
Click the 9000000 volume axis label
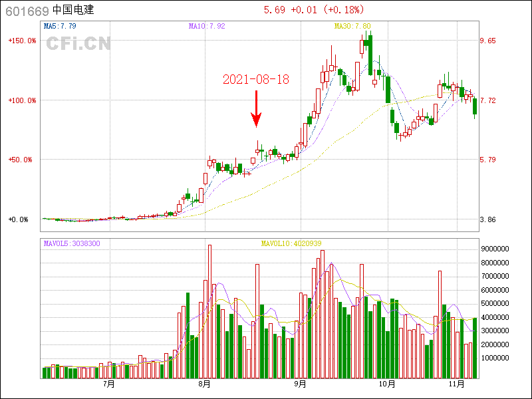[495, 249]
